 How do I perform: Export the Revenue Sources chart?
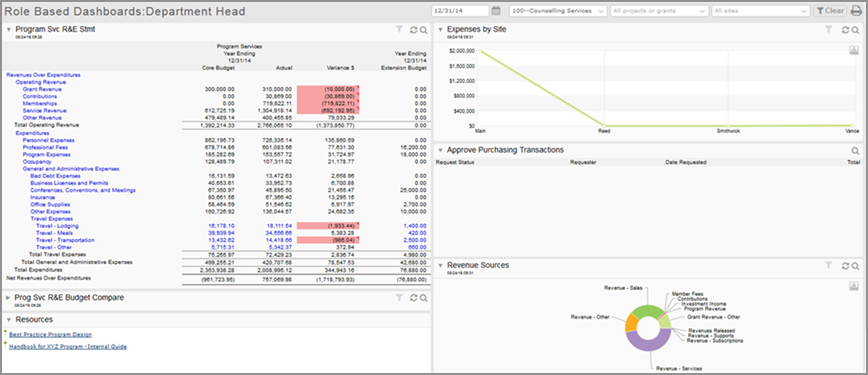853,286
